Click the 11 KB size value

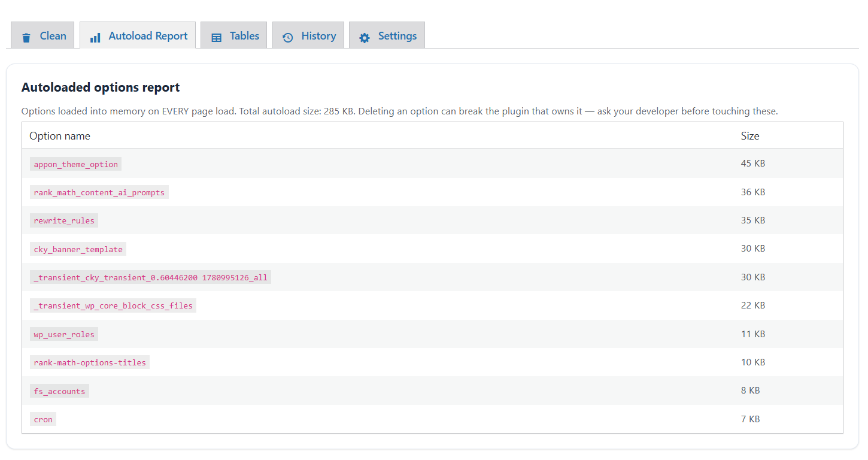pyautogui.click(x=753, y=334)
